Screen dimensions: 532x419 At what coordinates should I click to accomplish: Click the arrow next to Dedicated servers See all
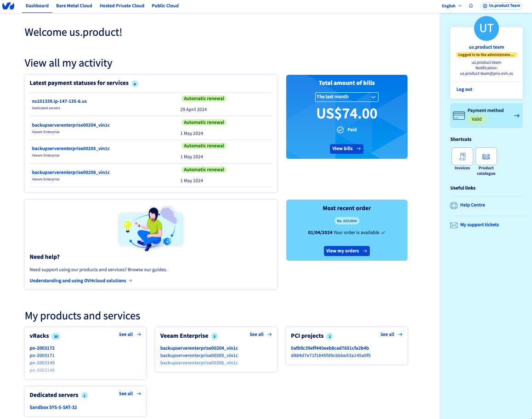(139, 394)
